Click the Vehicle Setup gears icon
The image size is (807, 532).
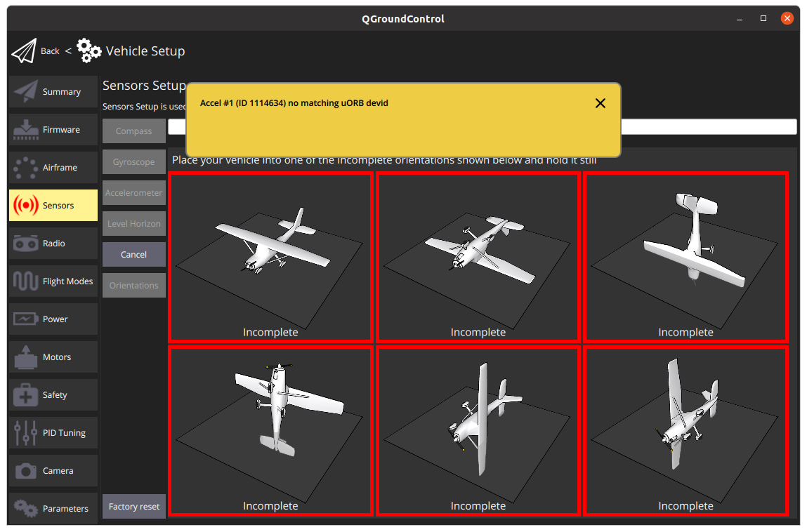click(x=88, y=50)
